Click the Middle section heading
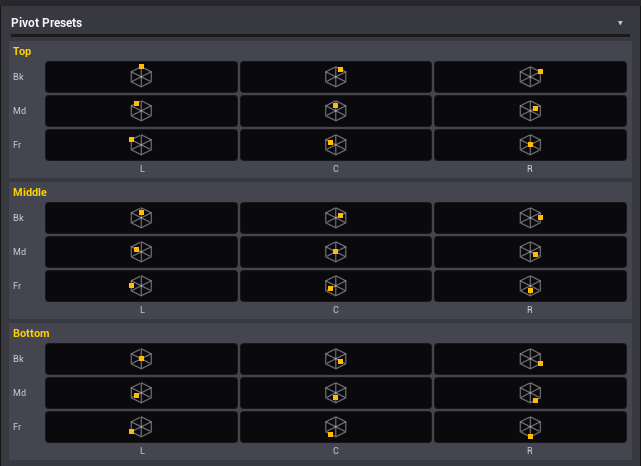The width and height of the screenshot is (641, 466). 30,192
